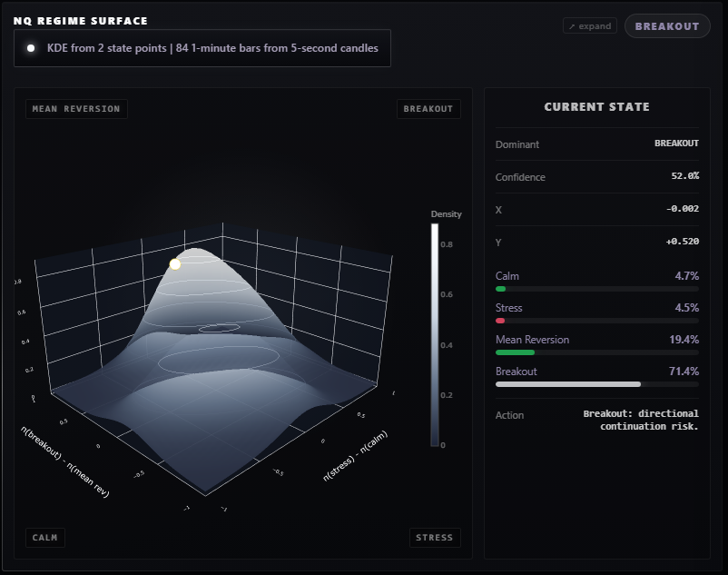Click the MEAN REVERSION corner label
The width and height of the screenshot is (728, 575).
pyautogui.click(x=76, y=109)
